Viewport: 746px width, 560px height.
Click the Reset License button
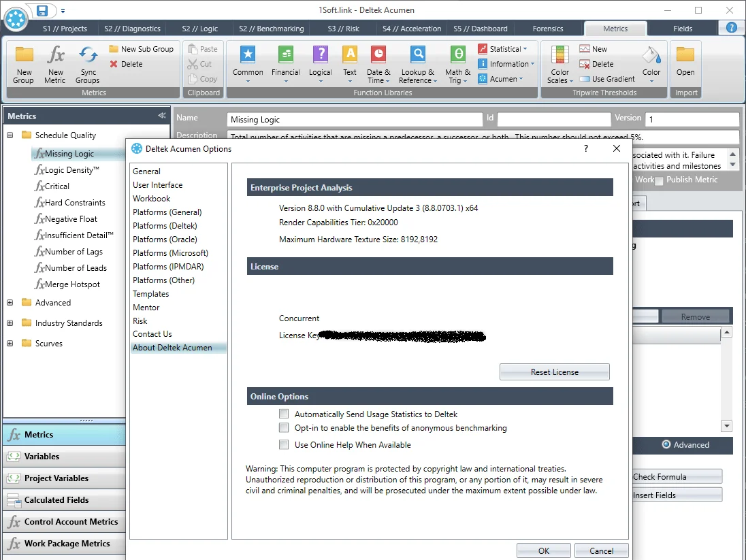[554, 372]
